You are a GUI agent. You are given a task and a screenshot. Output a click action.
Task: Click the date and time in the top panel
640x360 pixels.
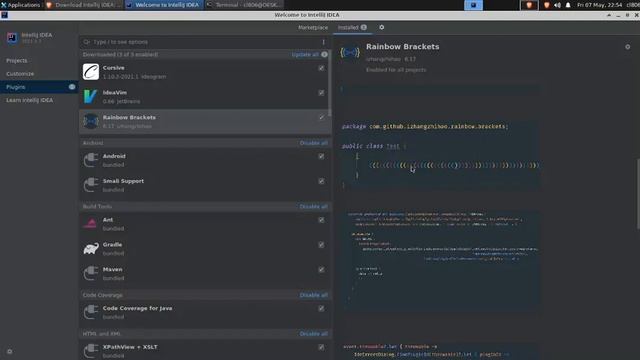coord(599,5)
